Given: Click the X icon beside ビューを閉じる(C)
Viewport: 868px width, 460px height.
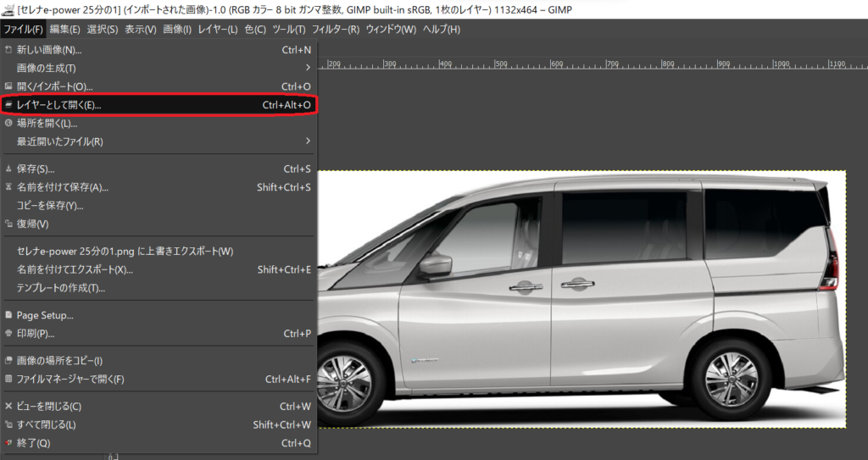Looking at the screenshot, I should click(x=8, y=407).
